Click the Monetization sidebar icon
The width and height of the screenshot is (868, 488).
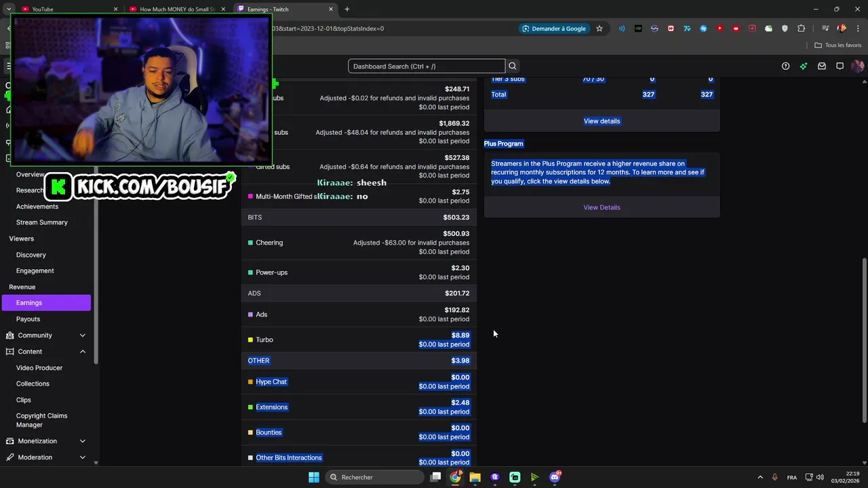pos(10,441)
